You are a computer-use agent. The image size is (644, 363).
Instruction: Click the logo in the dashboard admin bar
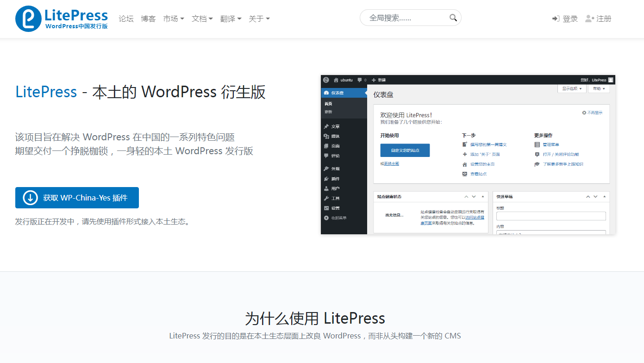tap(326, 80)
